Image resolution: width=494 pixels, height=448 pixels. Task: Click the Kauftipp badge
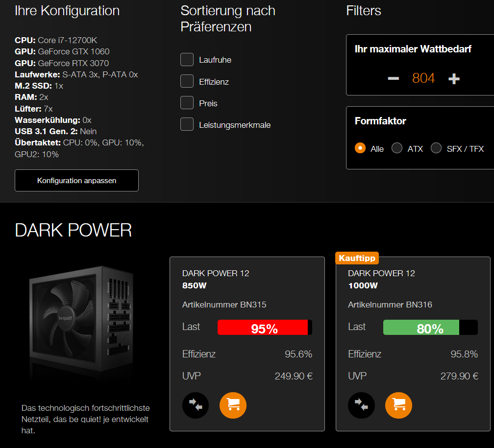tap(357, 258)
